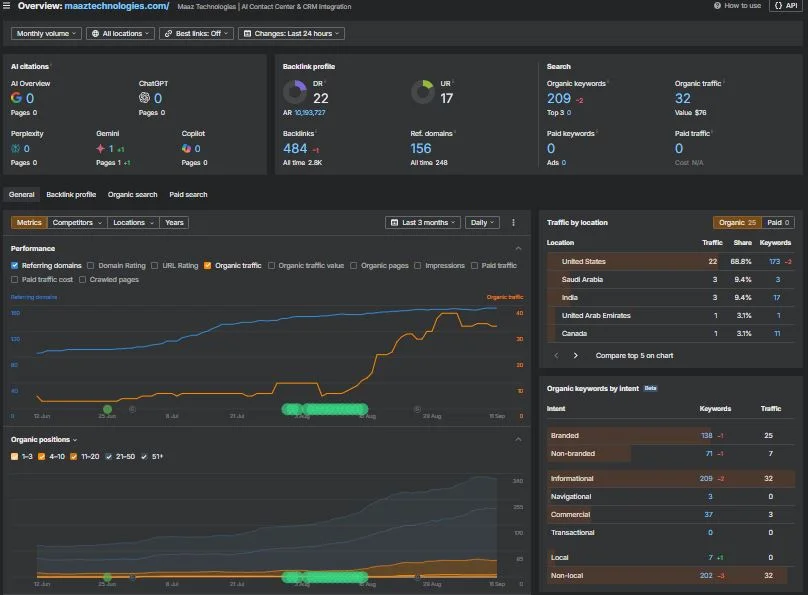Collapse the Performance section

[518, 248]
